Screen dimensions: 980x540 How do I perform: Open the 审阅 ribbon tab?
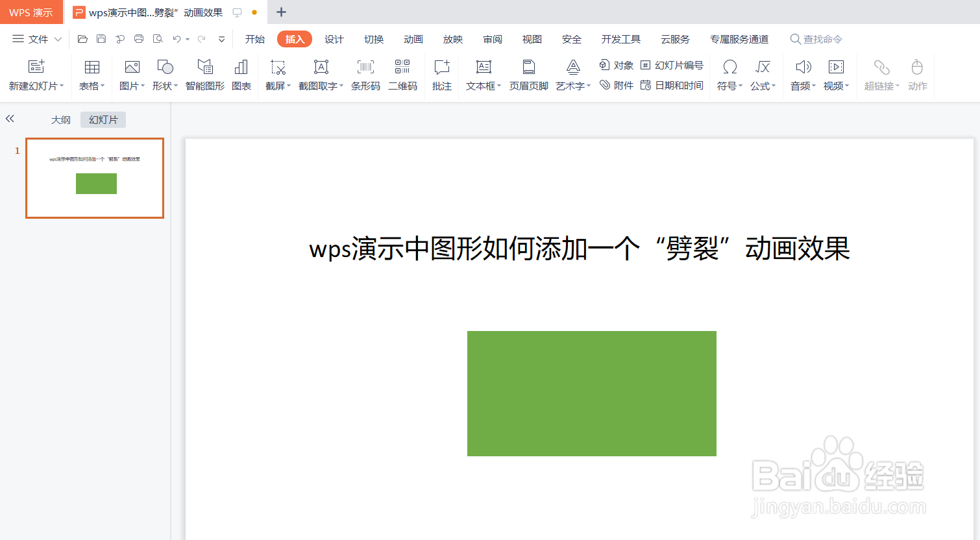pos(493,39)
